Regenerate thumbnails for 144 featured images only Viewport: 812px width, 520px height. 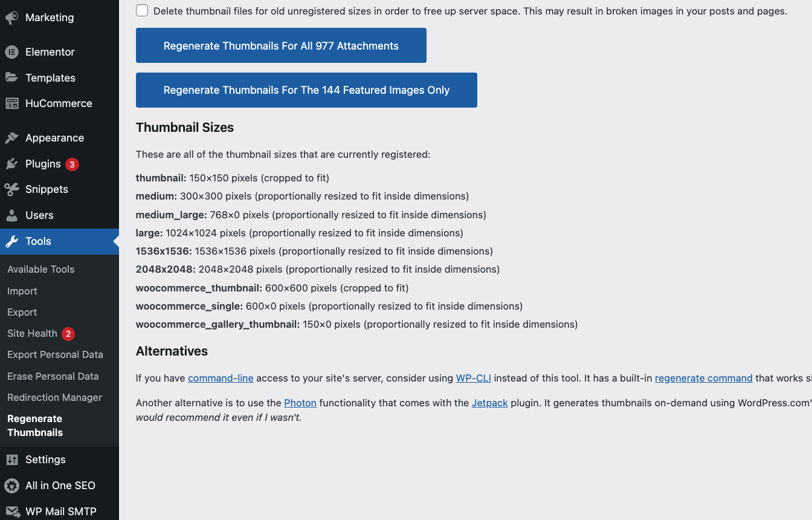pyautogui.click(x=306, y=90)
